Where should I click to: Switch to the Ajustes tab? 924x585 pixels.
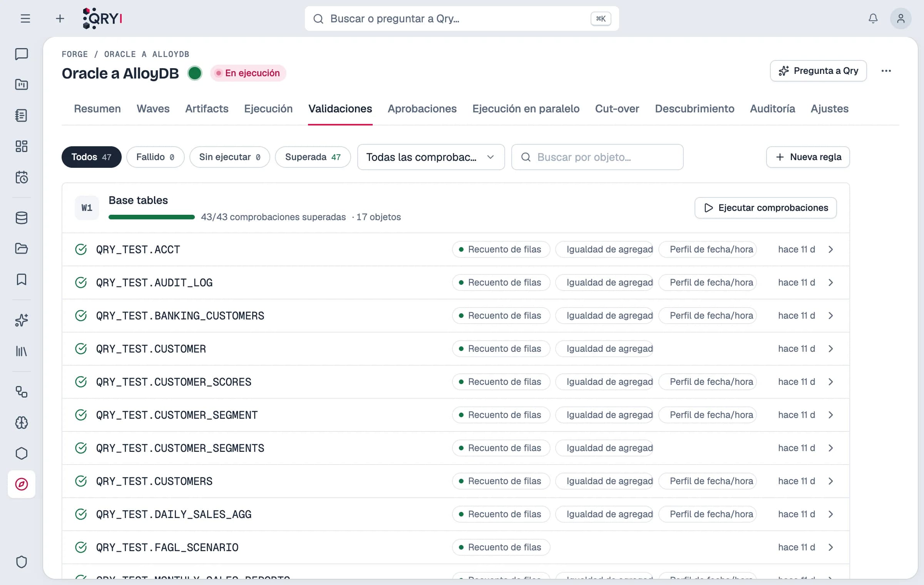[x=829, y=109]
